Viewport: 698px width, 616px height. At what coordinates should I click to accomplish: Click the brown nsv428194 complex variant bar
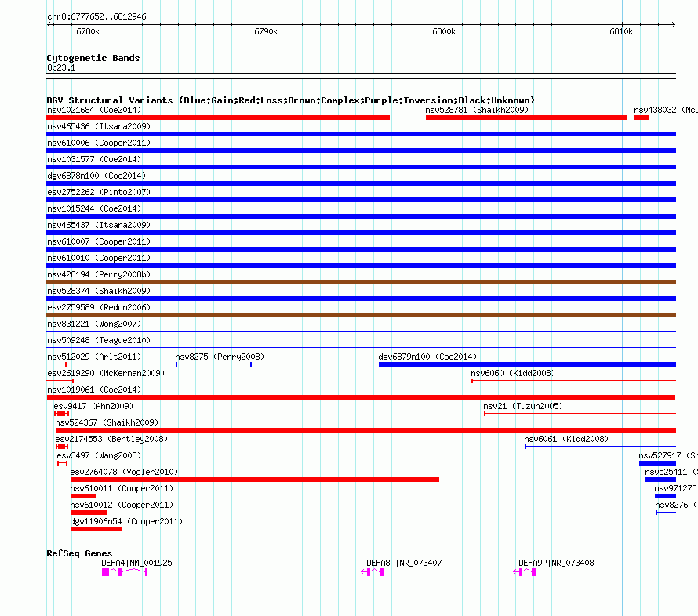[x=361, y=282]
